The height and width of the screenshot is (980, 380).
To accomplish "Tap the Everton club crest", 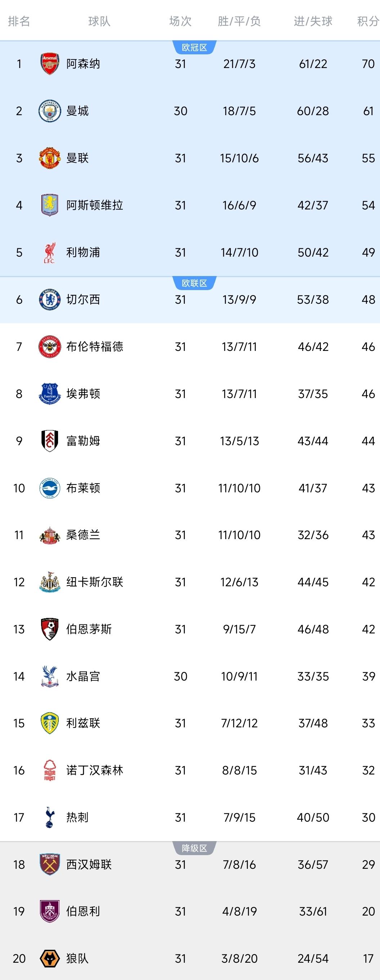I will point(49,394).
